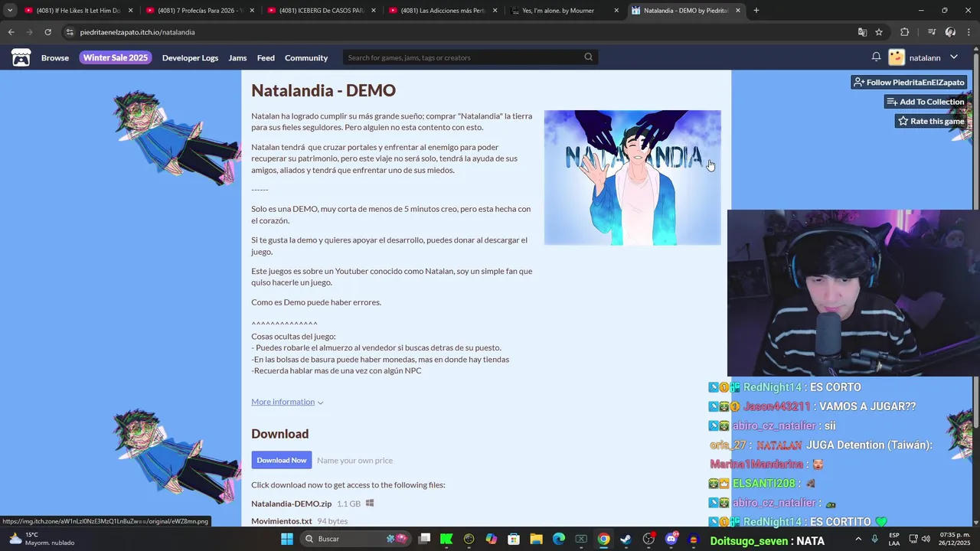Open a new browser tab
This screenshot has width=980, height=551.
756,11
